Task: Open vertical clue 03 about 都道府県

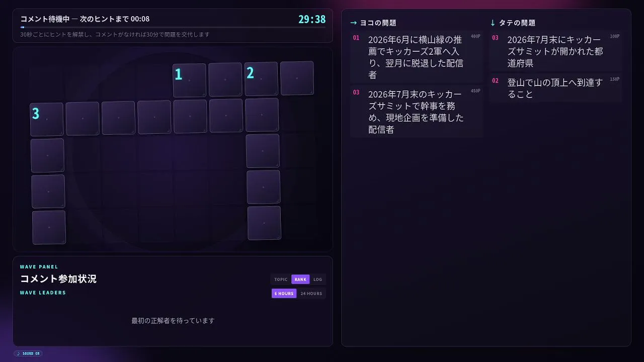Action: [x=555, y=51]
